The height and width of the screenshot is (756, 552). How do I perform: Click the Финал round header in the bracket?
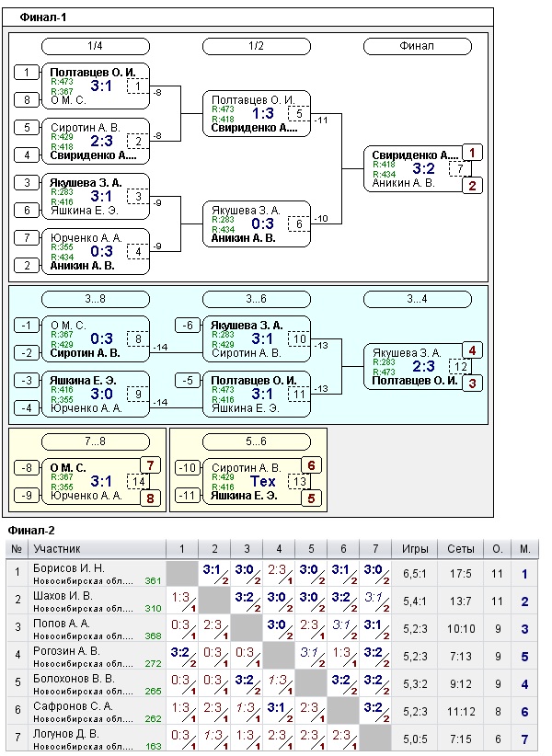[x=417, y=46]
